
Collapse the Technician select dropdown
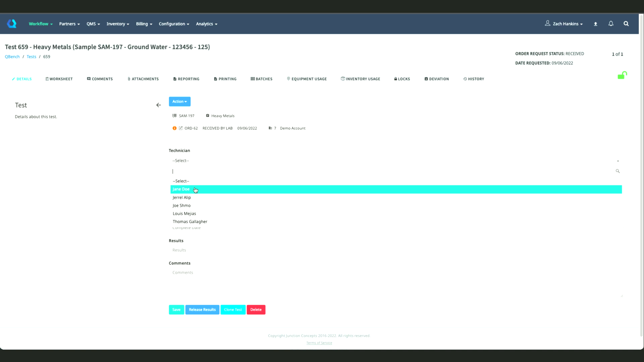click(x=618, y=161)
